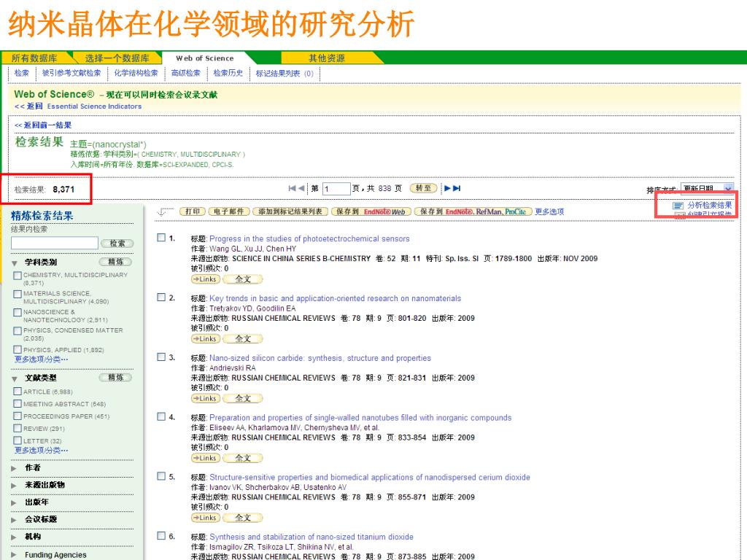The width and height of the screenshot is (747, 560).
Task: Tick the MEETING ABSTRACT checkbox
Action: (18, 404)
